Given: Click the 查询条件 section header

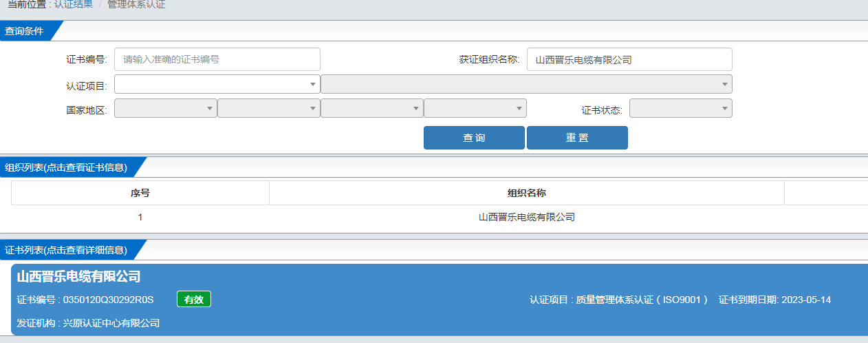Looking at the screenshot, I should click(x=25, y=31).
